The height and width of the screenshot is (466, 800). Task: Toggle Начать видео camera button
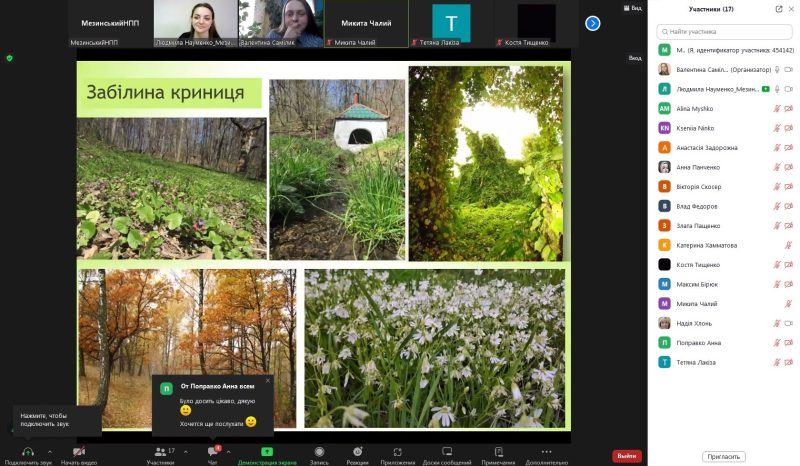tap(78, 453)
